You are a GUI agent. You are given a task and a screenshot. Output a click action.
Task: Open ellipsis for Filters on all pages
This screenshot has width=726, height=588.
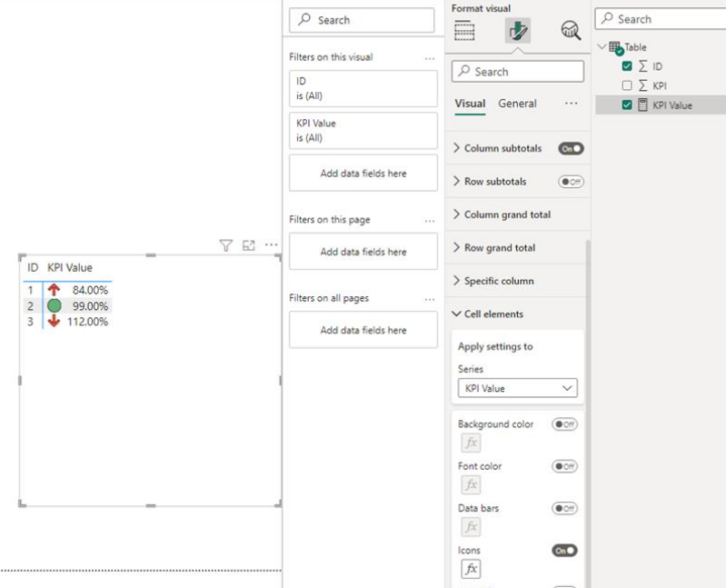(430, 299)
